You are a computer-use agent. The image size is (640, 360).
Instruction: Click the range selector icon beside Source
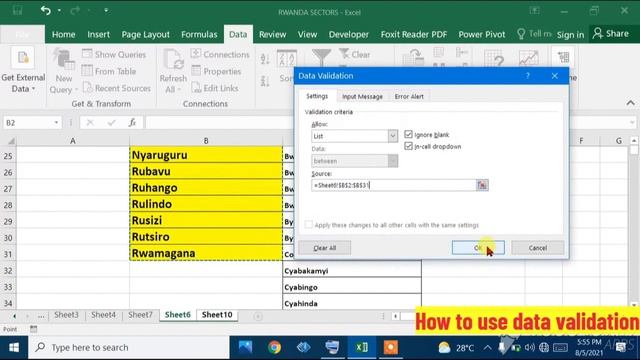coord(482,185)
